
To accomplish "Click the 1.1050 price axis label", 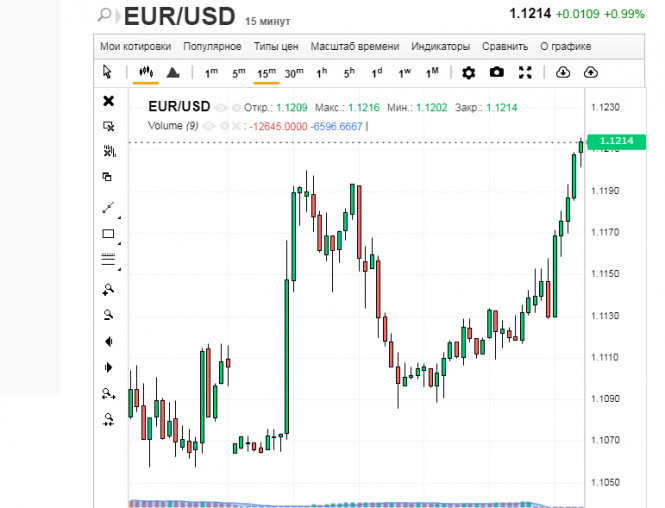I will pos(605,482).
